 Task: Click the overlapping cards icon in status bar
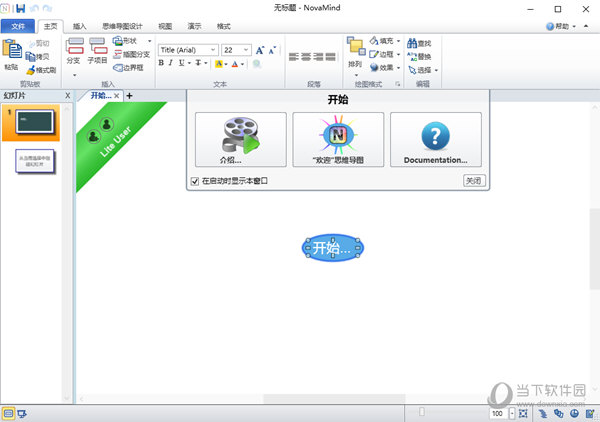point(558,413)
